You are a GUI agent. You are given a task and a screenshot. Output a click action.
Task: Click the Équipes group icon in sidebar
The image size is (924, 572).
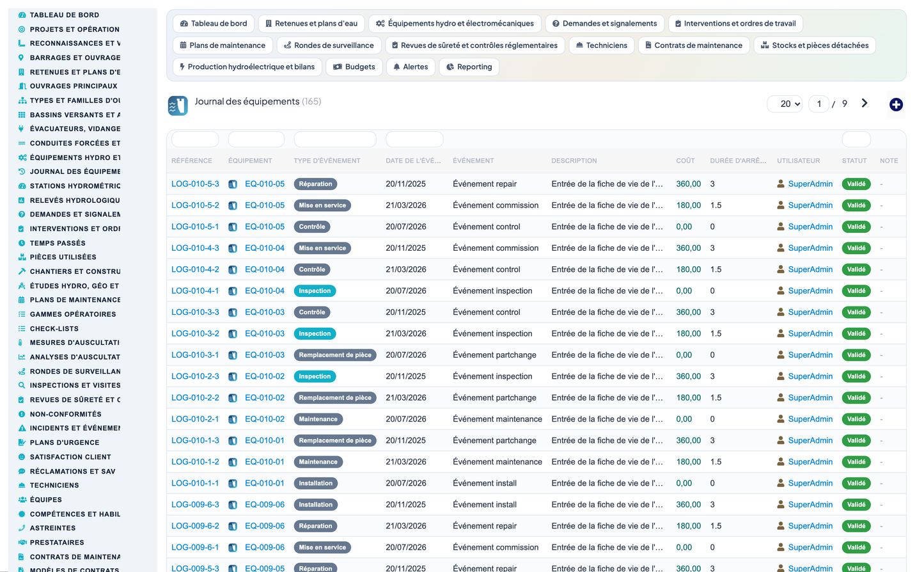22,500
